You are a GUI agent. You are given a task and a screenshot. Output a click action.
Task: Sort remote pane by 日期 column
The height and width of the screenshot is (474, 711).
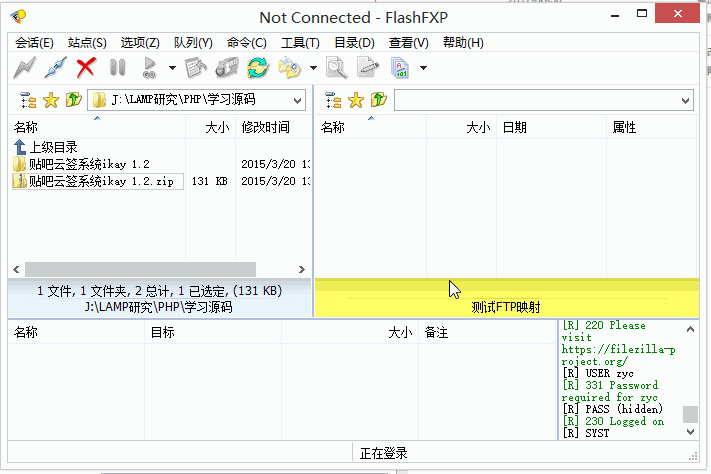click(551, 127)
